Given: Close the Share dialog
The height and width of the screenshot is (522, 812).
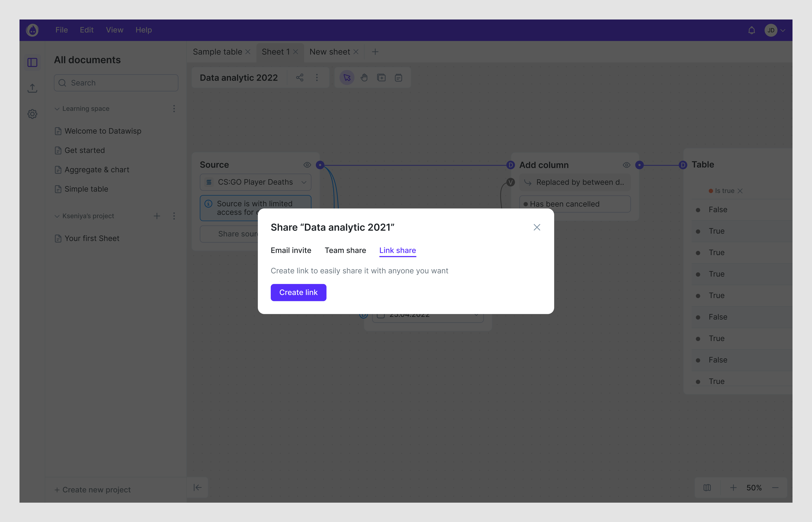Looking at the screenshot, I should point(537,227).
